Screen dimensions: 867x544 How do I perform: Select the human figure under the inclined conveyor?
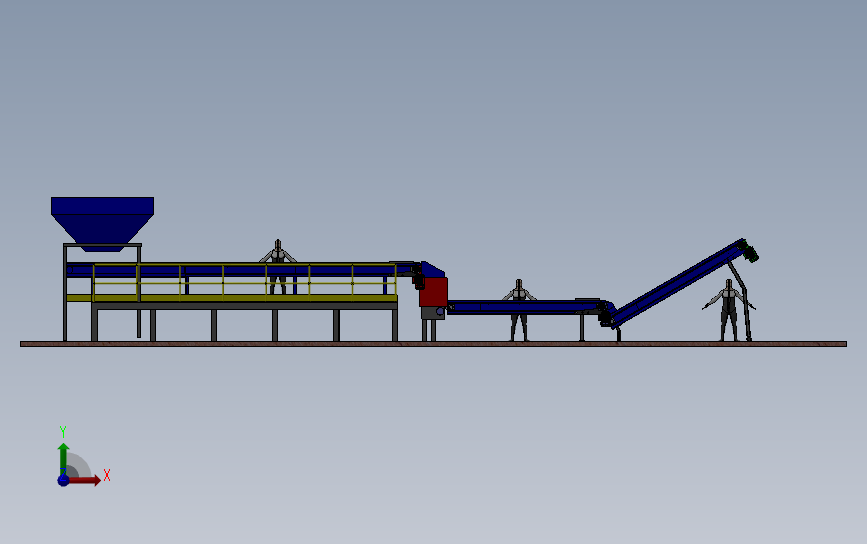point(729,310)
